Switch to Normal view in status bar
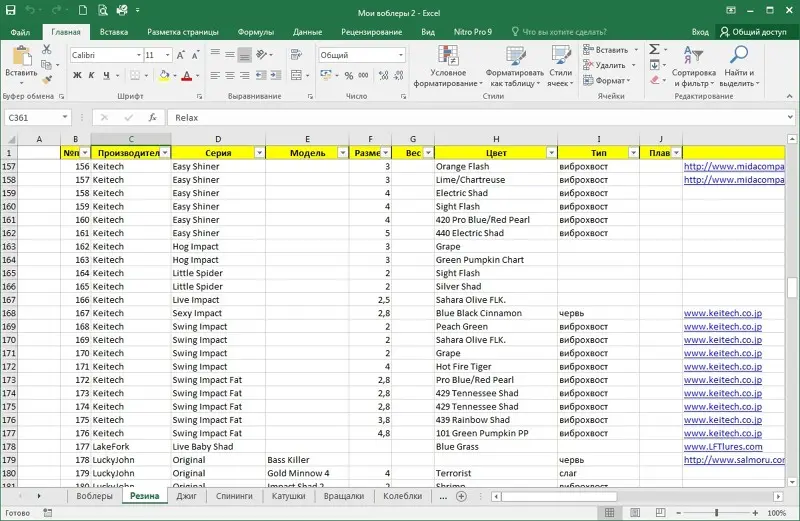Screen dimensions: 800x521 click(610, 512)
